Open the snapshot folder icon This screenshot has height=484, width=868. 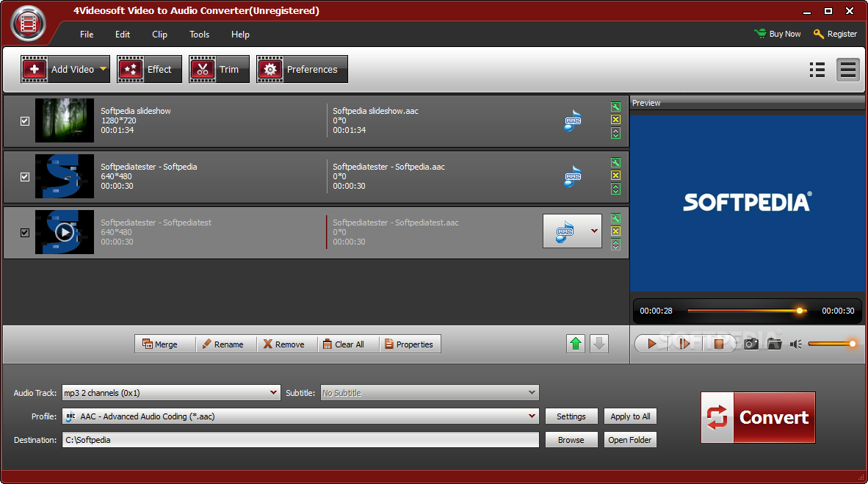pyautogui.click(x=775, y=344)
